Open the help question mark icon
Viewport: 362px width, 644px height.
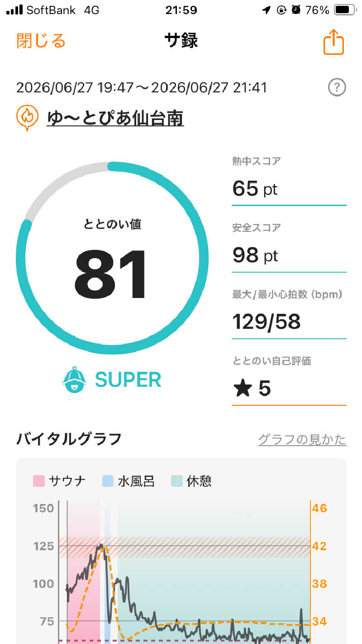[x=337, y=87]
